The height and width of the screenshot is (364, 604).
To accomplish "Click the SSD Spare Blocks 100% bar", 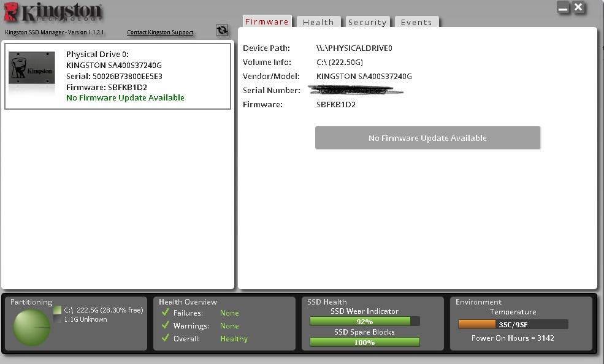I will (x=364, y=342).
